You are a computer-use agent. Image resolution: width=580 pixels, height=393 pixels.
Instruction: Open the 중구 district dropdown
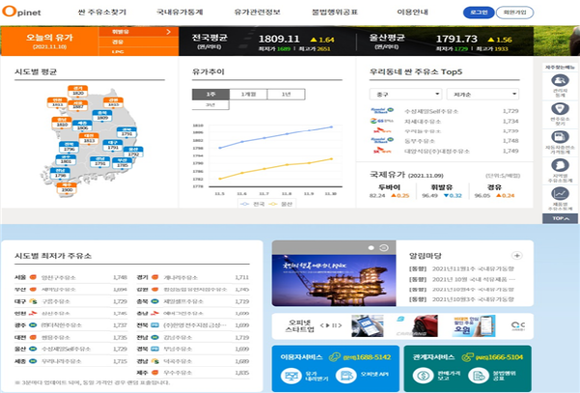(x=405, y=94)
